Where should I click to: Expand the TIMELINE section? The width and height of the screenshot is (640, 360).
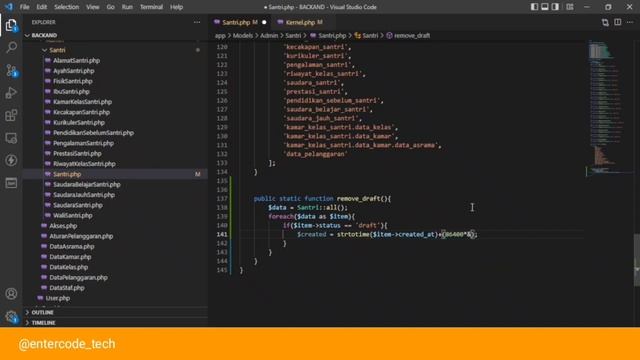(115, 322)
